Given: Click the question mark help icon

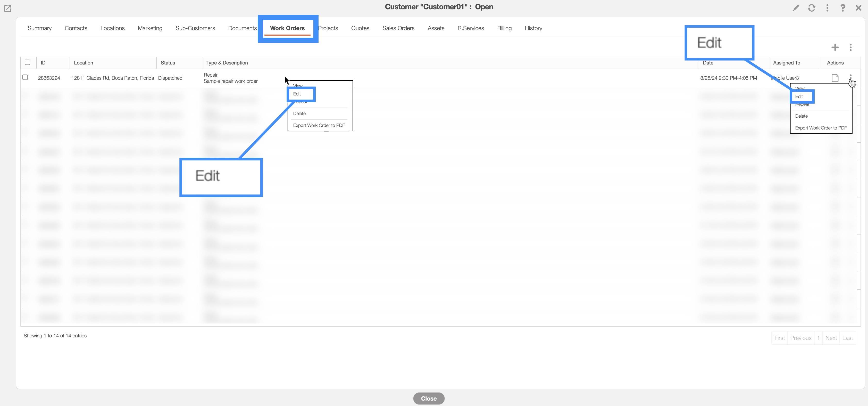Looking at the screenshot, I should (x=842, y=8).
